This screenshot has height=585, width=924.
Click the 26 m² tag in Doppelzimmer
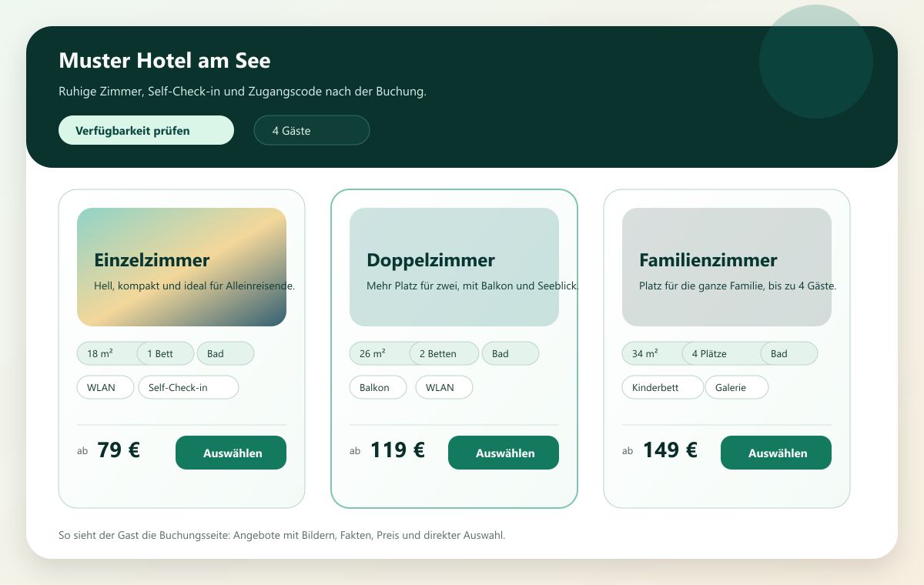380,353
